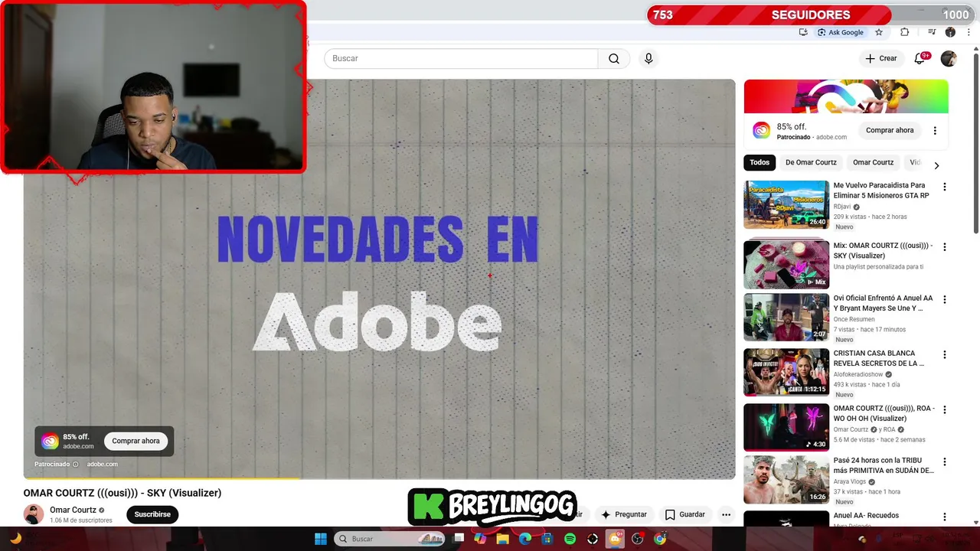Open TRIBU más PRIMITIVA video thumbnail
Viewport: 980px width, 551px height.
tap(786, 480)
